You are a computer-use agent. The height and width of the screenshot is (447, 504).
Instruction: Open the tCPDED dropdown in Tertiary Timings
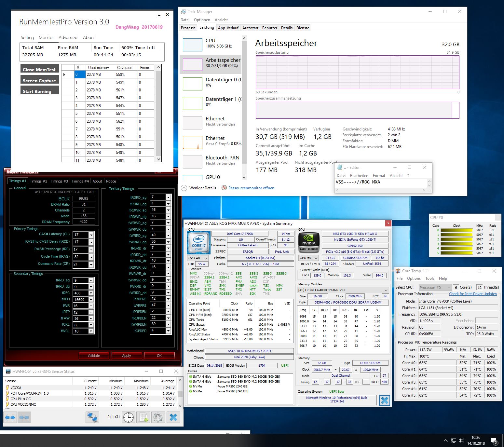pos(168,331)
